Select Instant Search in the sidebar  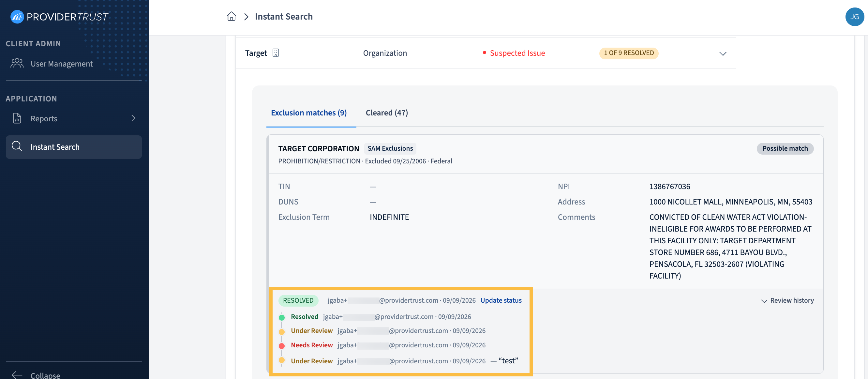[x=74, y=147]
